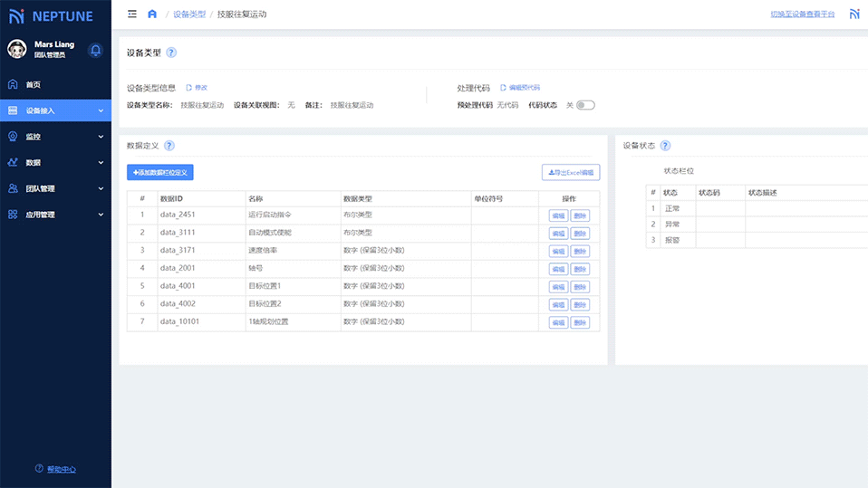Toggle the 代码状态 switch
The width and height of the screenshot is (868, 488).
(x=585, y=105)
